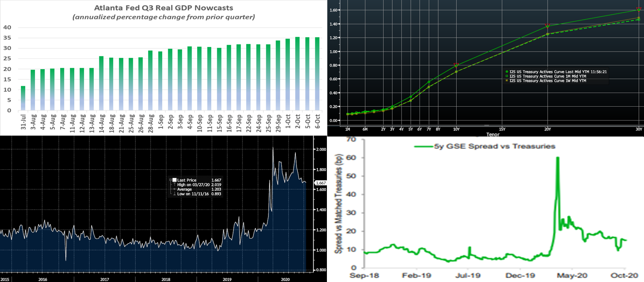
Task: Select the 31-Jul bar in GDP chart
Action: point(23,98)
